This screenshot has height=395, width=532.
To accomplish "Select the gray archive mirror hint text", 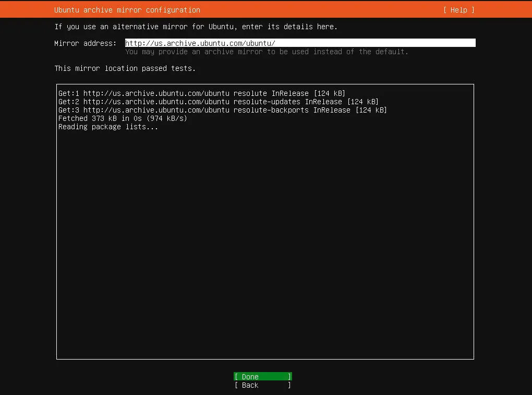I will [267, 52].
